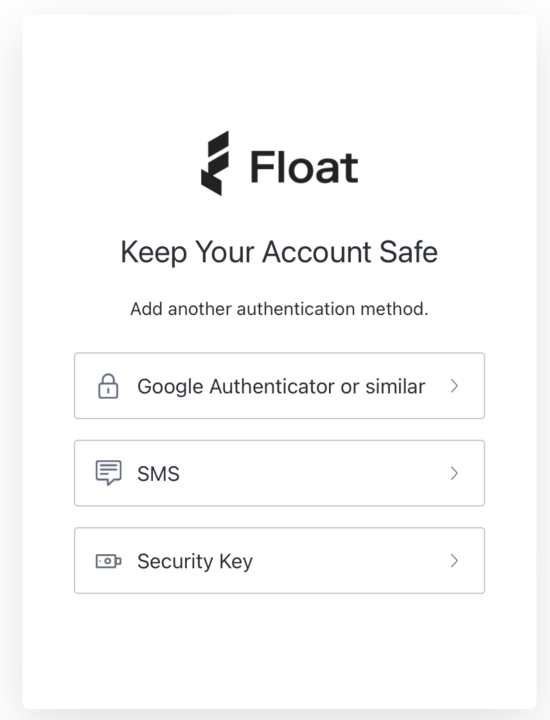
Task: Expand Google Authenticator option via its chevron
Action: [454, 386]
